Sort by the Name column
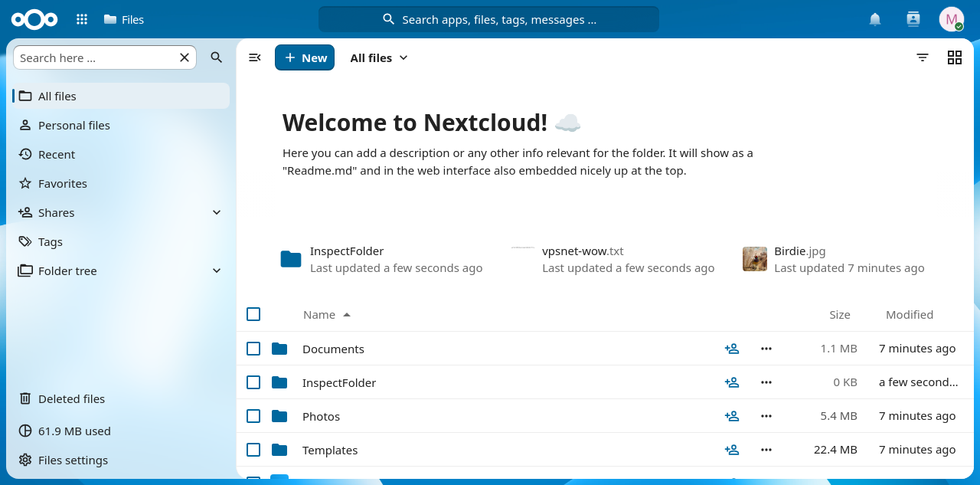The height and width of the screenshot is (485, 980). (327, 314)
